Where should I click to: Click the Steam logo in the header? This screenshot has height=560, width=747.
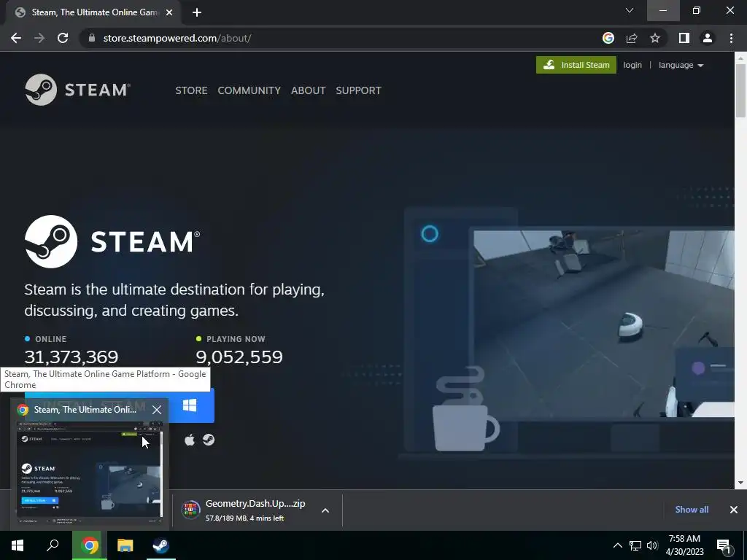click(x=77, y=90)
